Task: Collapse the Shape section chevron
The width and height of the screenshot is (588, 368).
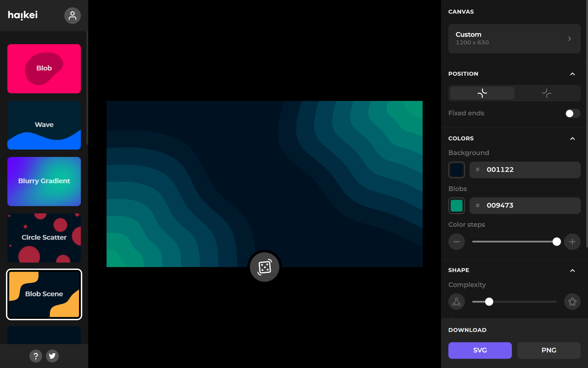Action: pos(572,270)
